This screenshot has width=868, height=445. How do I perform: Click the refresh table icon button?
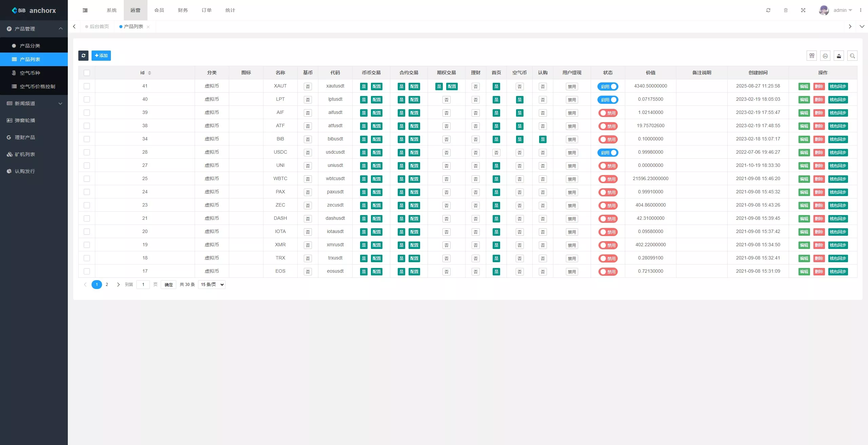click(x=83, y=56)
